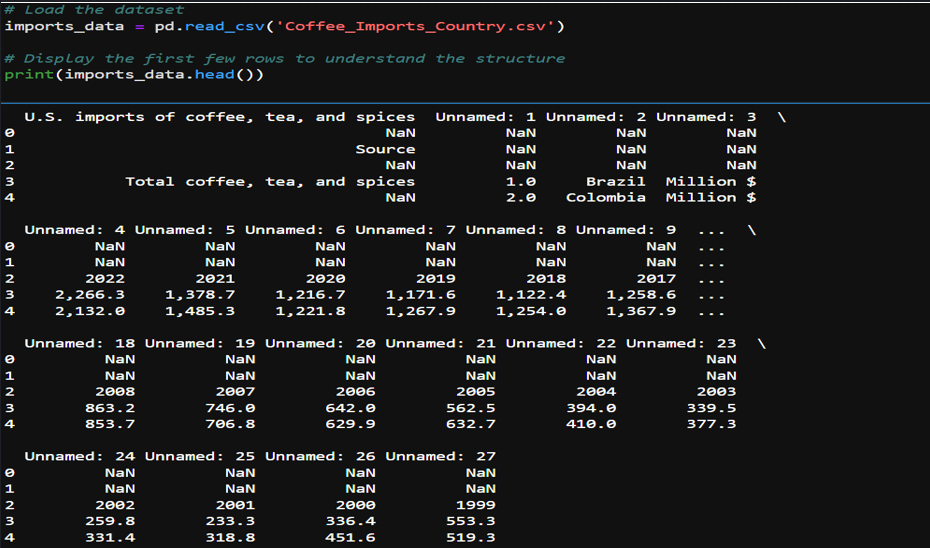Click the value 562.5
Viewport: 930px width, 548px height.
coord(471,408)
